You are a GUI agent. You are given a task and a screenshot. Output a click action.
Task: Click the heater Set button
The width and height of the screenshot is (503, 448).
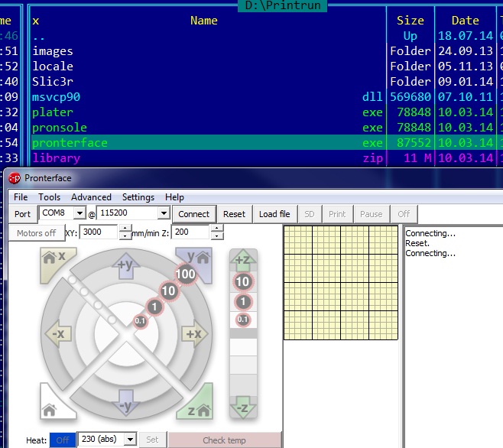tap(152, 440)
